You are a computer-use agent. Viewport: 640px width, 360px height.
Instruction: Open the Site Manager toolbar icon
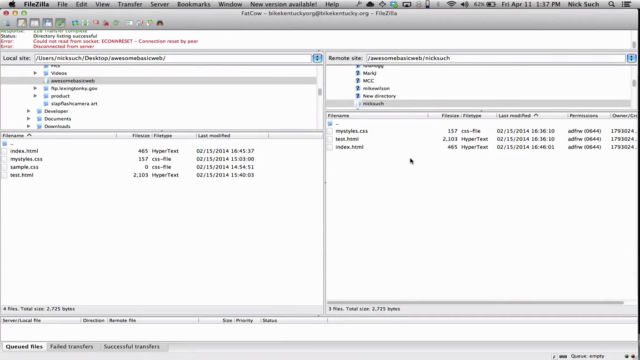(7, 23)
